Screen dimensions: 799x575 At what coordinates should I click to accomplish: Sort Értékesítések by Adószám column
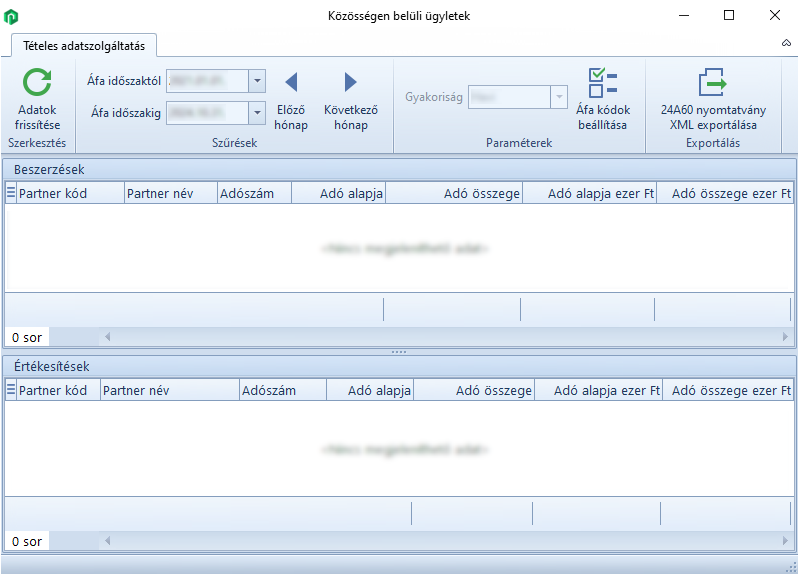pyautogui.click(x=282, y=390)
